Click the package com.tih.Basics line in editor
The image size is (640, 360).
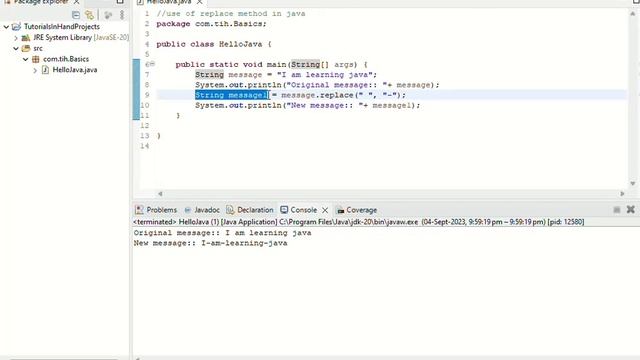point(211,24)
